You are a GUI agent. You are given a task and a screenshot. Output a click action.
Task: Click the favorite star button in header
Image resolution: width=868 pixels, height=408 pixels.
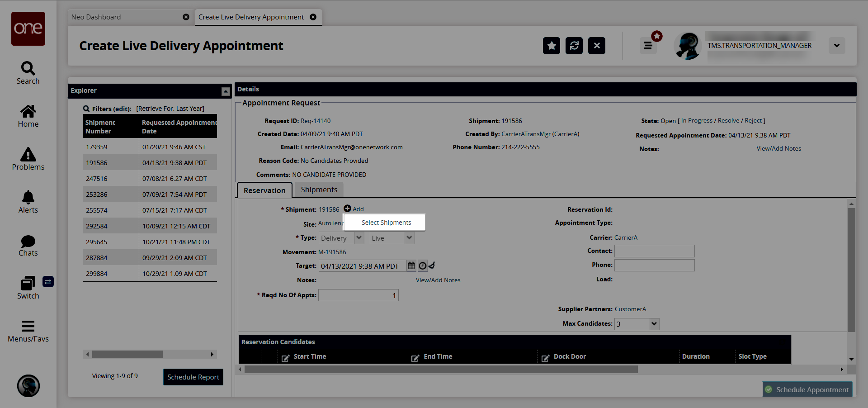pyautogui.click(x=551, y=46)
